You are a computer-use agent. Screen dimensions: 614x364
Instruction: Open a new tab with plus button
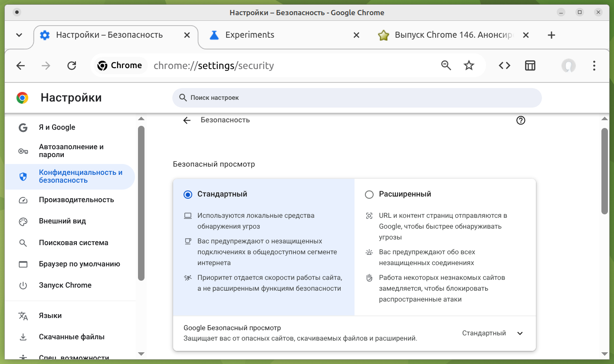pos(551,35)
